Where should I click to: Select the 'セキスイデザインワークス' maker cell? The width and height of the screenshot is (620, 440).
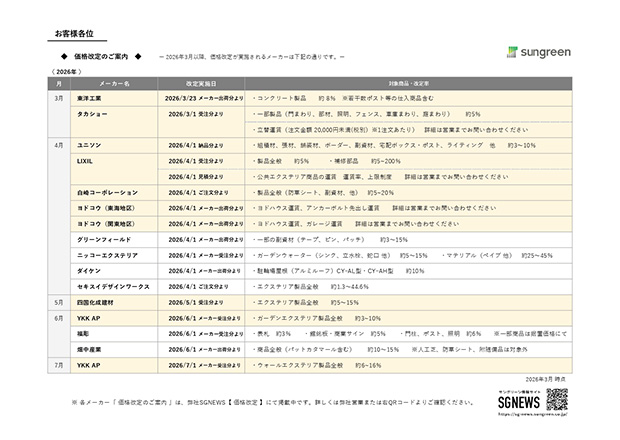click(x=114, y=287)
